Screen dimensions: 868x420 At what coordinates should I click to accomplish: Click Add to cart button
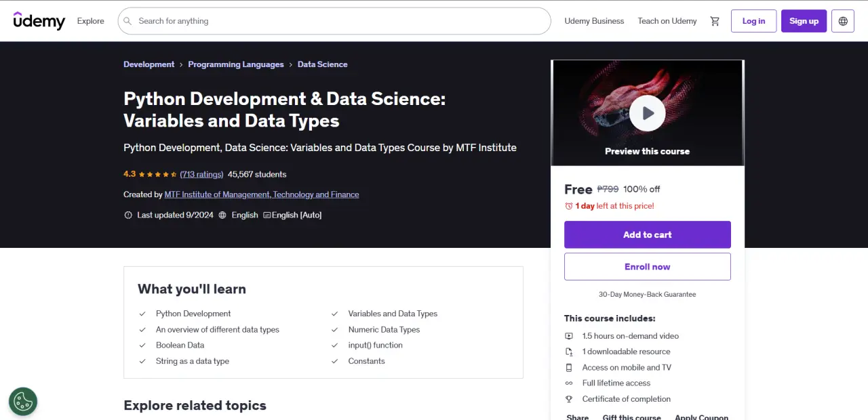pyautogui.click(x=647, y=234)
